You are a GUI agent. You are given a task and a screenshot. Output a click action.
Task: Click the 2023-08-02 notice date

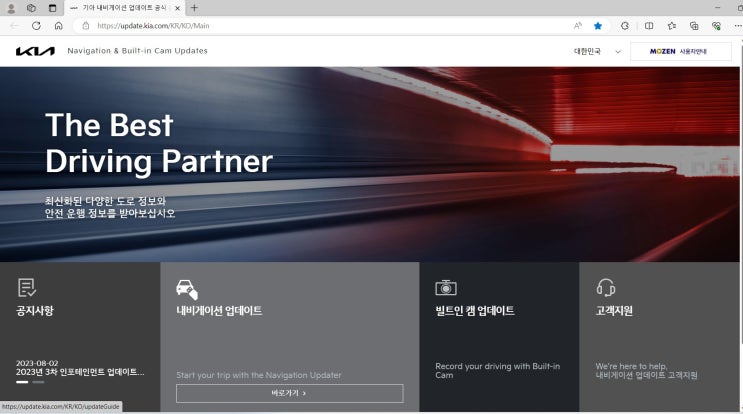tap(37, 363)
